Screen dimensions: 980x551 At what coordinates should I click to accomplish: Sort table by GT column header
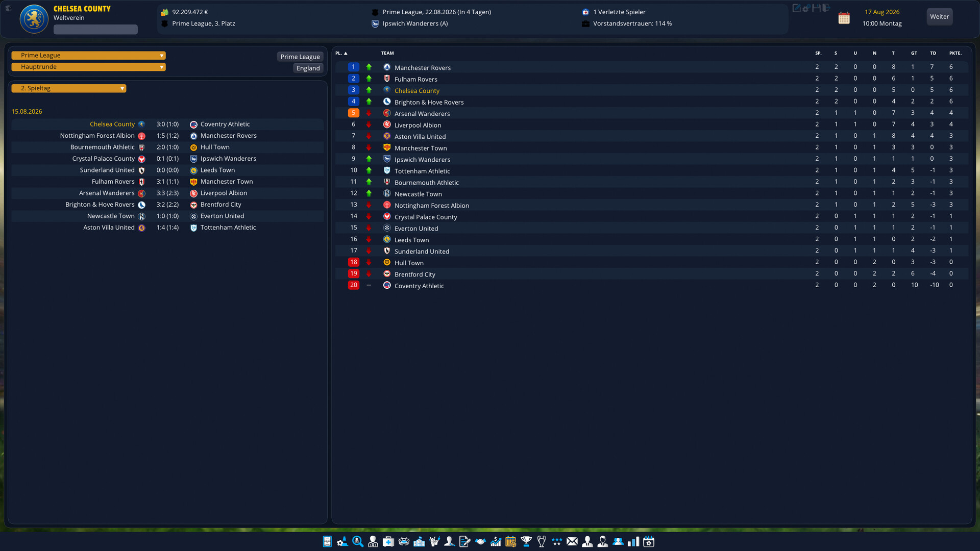914,53
